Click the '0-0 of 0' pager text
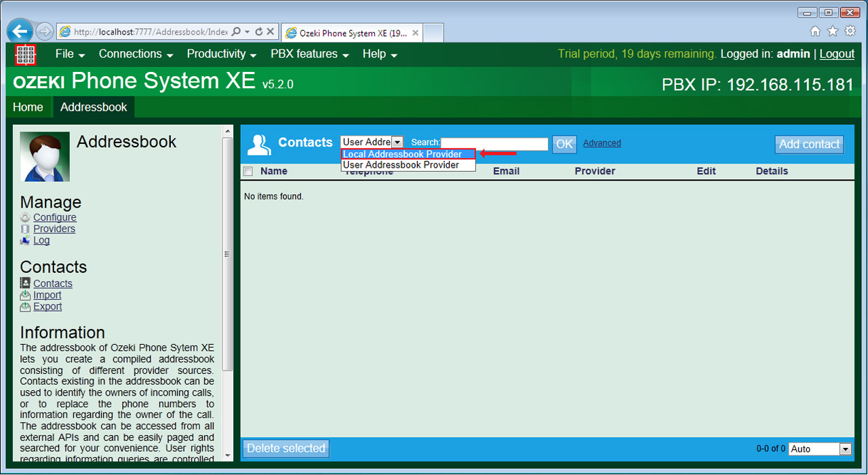The image size is (868, 475). [771, 449]
